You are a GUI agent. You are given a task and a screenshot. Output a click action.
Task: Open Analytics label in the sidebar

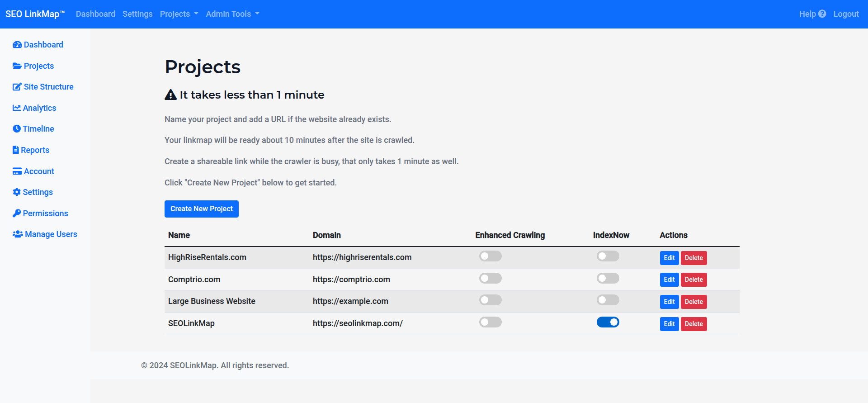[x=40, y=108]
